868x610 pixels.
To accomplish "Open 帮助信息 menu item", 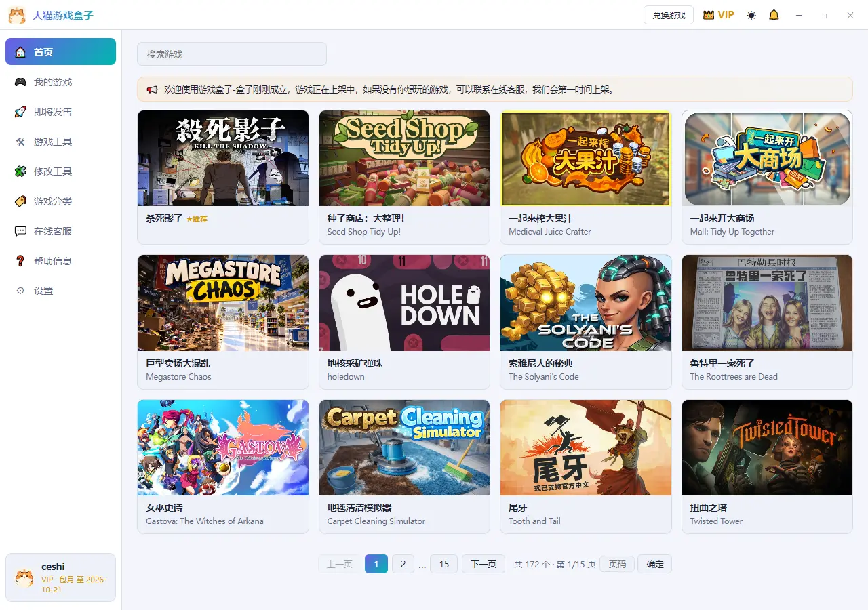I will coord(60,261).
